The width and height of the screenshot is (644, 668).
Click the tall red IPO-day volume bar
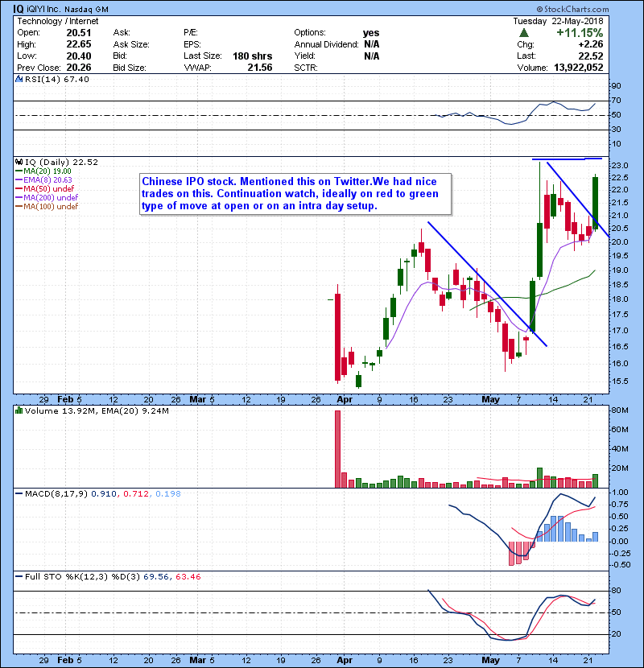point(337,449)
